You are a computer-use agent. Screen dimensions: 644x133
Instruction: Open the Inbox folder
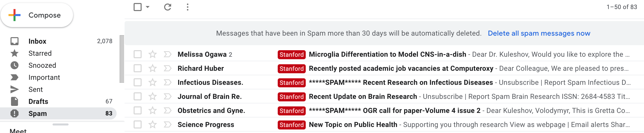(37, 41)
